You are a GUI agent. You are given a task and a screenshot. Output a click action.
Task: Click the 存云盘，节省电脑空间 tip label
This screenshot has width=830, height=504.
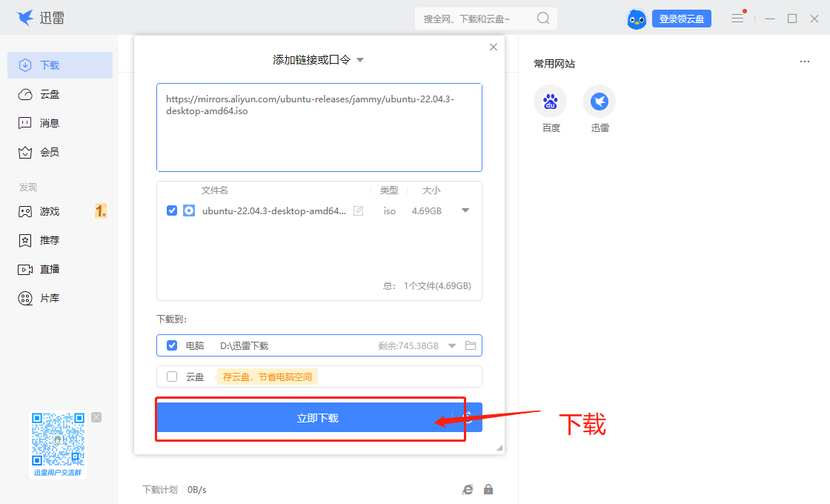[267, 377]
